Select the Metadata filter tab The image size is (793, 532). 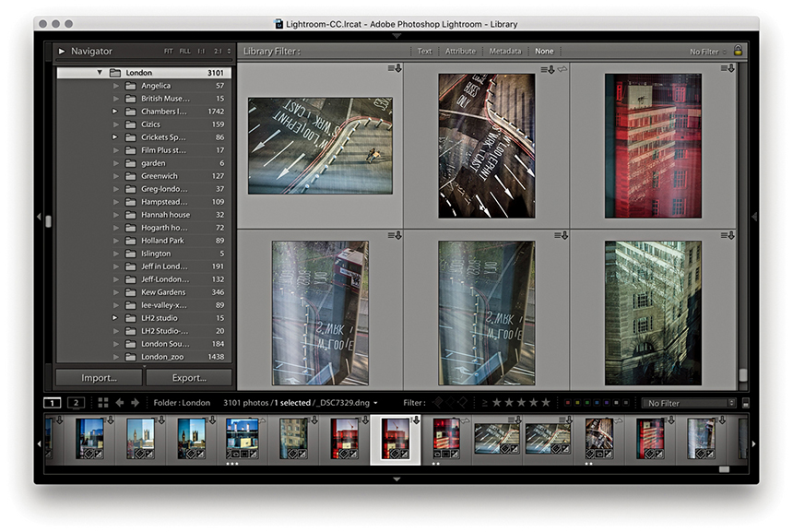click(504, 52)
